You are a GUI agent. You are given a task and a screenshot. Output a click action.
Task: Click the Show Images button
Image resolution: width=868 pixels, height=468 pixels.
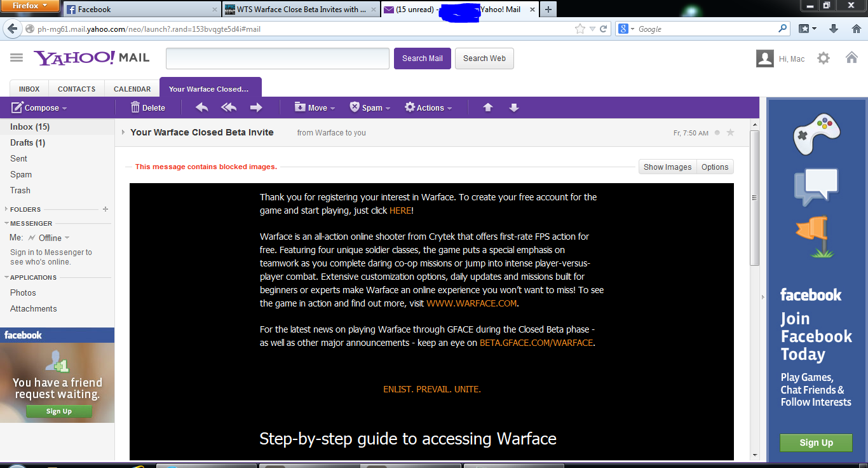[x=667, y=167]
